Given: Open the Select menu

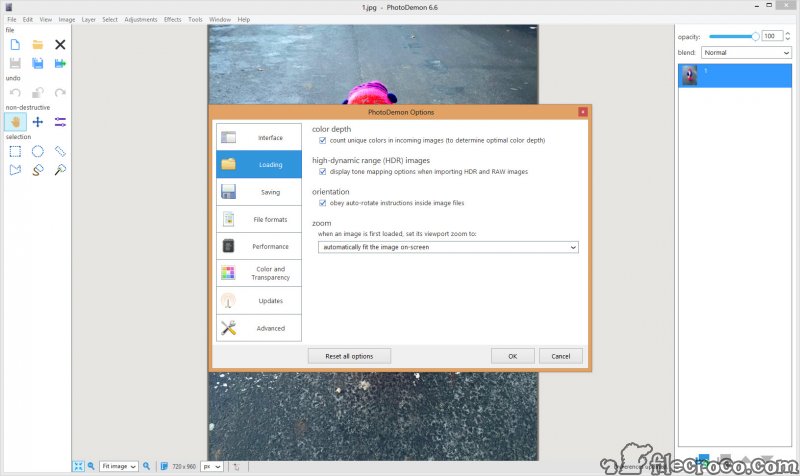Looking at the screenshot, I should [x=110, y=19].
